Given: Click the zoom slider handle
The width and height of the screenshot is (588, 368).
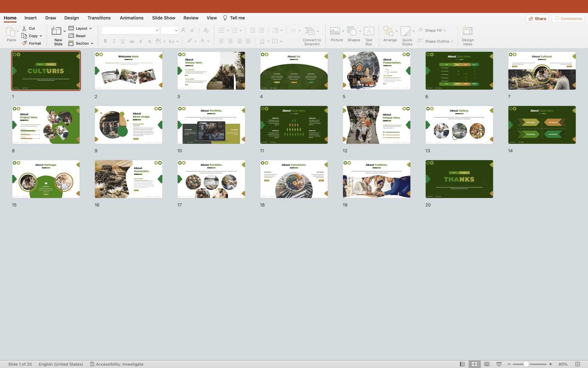Looking at the screenshot, I should pos(526,364).
